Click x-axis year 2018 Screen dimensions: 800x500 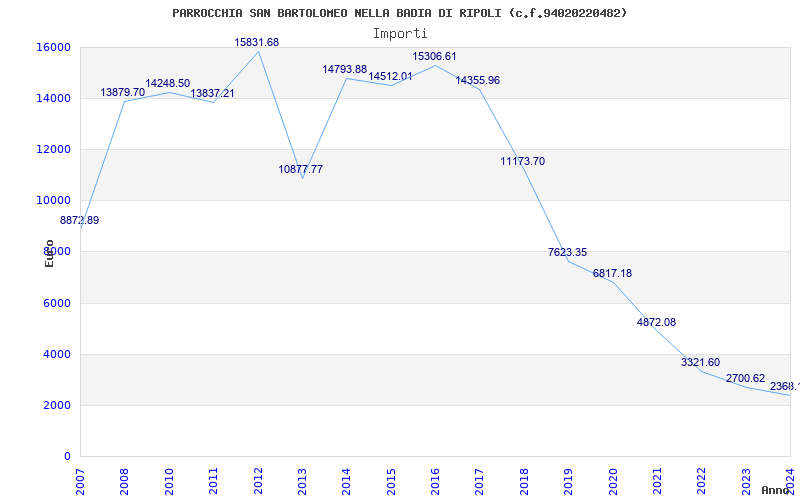pyautogui.click(x=524, y=481)
